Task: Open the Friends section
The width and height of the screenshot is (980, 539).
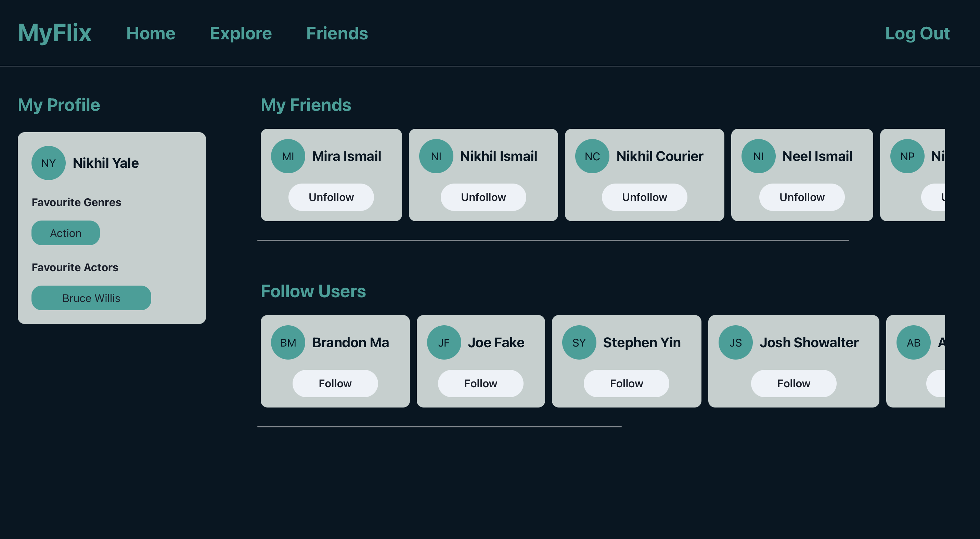Action: (337, 33)
